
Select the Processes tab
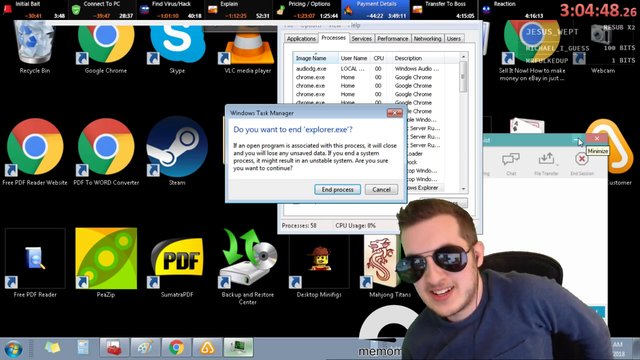(x=333, y=38)
